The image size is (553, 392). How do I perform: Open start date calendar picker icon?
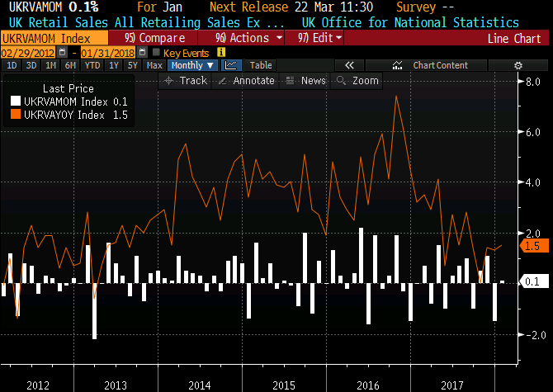pos(63,53)
